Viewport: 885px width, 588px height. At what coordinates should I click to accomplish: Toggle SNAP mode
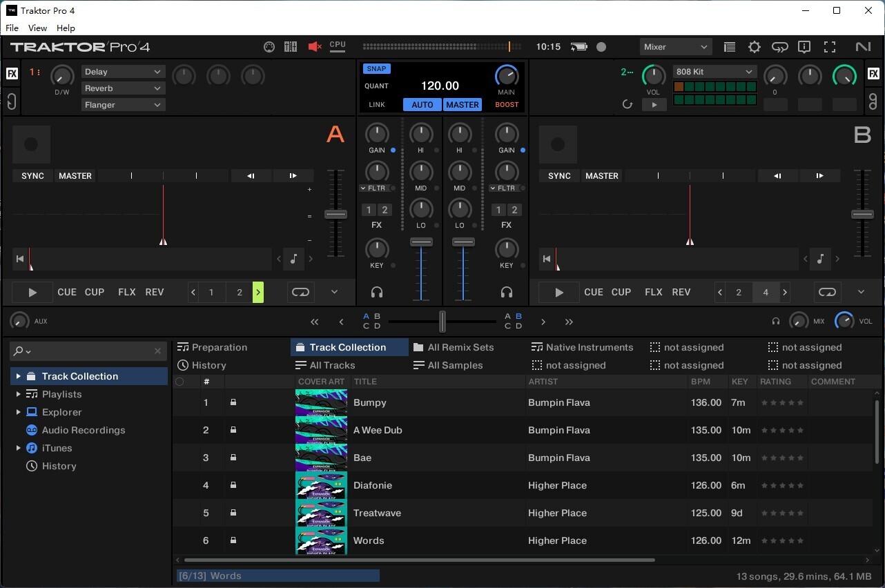377,68
